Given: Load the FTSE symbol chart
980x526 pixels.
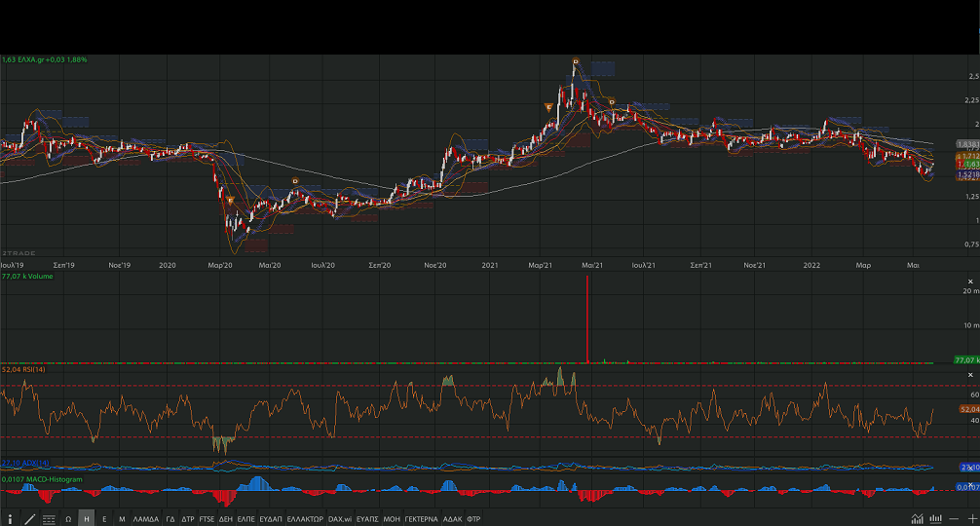Looking at the screenshot, I should tap(207, 519).
